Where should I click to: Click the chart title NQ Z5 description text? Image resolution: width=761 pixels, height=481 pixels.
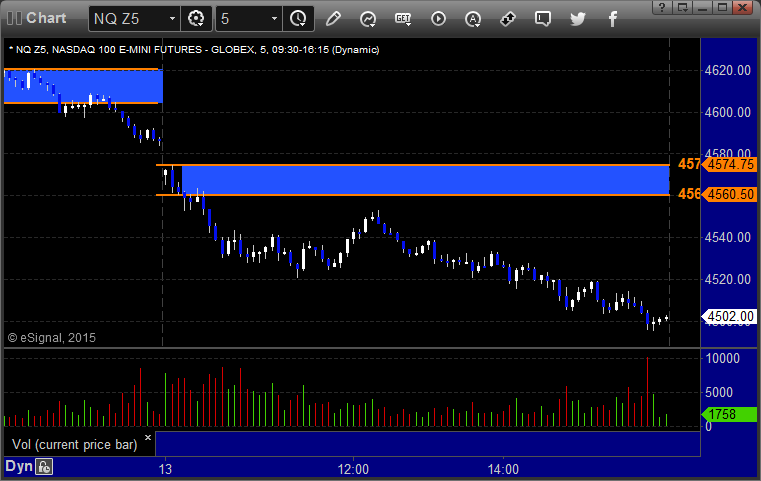(194, 50)
